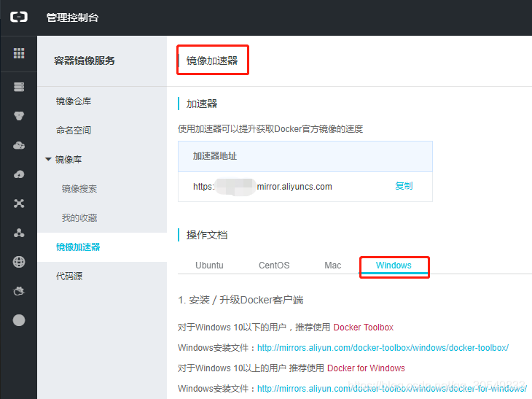Click the cloud lightning icon in sidebar
The image size is (532, 399).
[x=19, y=174]
